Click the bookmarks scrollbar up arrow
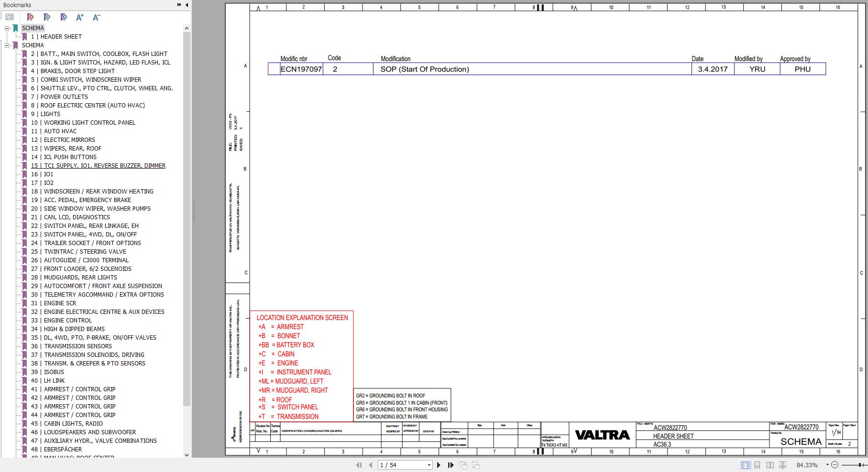 pyautogui.click(x=187, y=28)
